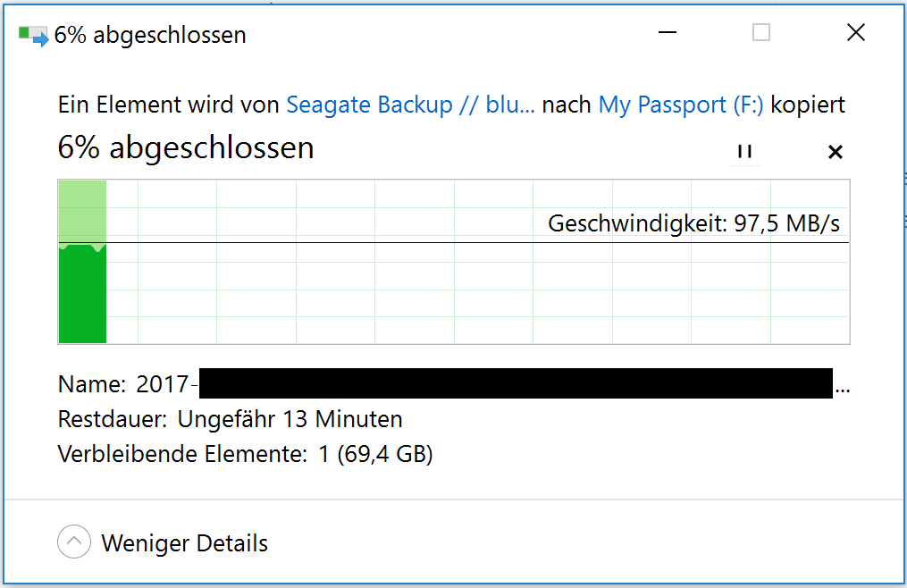907x588 pixels.
Task: Collapse details using the circled chevron
Action: pyautogui.click(x=74, y=542)
